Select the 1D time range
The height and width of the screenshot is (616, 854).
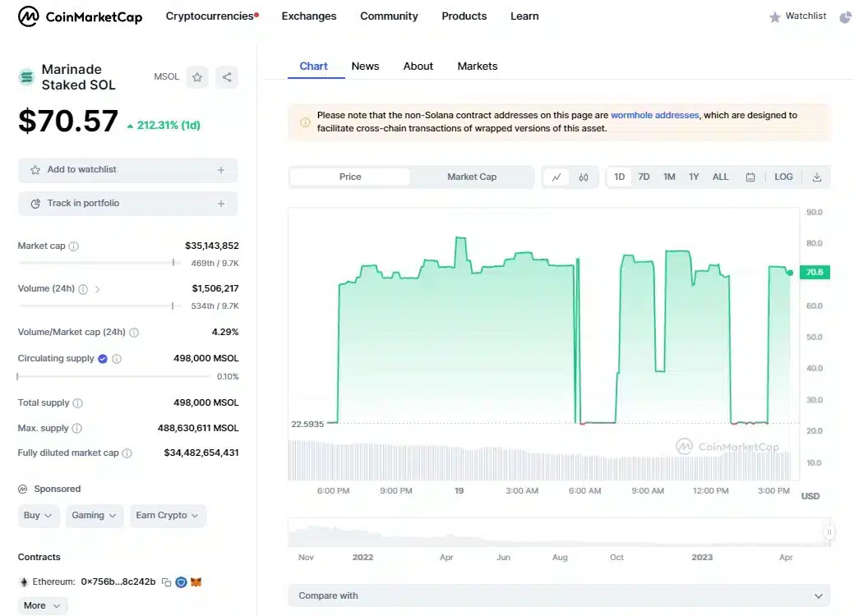tap(619, 177)
